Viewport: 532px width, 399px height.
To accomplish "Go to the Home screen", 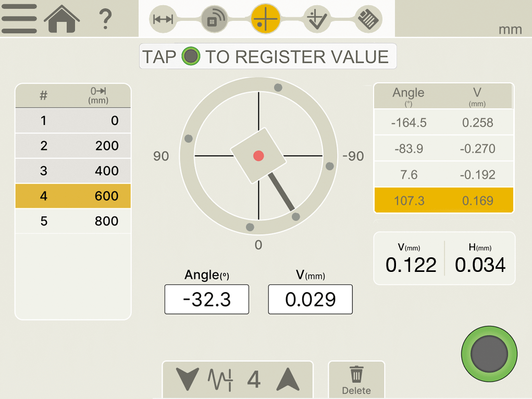I will point(62,19).
